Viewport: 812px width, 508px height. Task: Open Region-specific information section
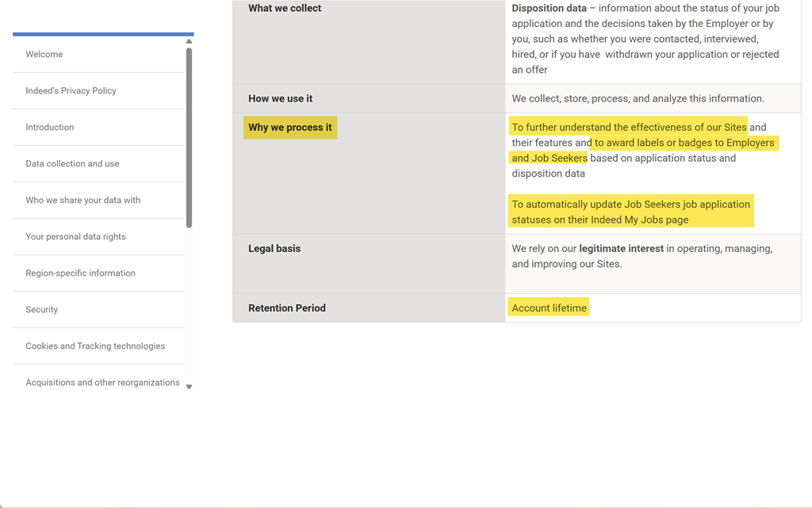click(x=80, y=273)
